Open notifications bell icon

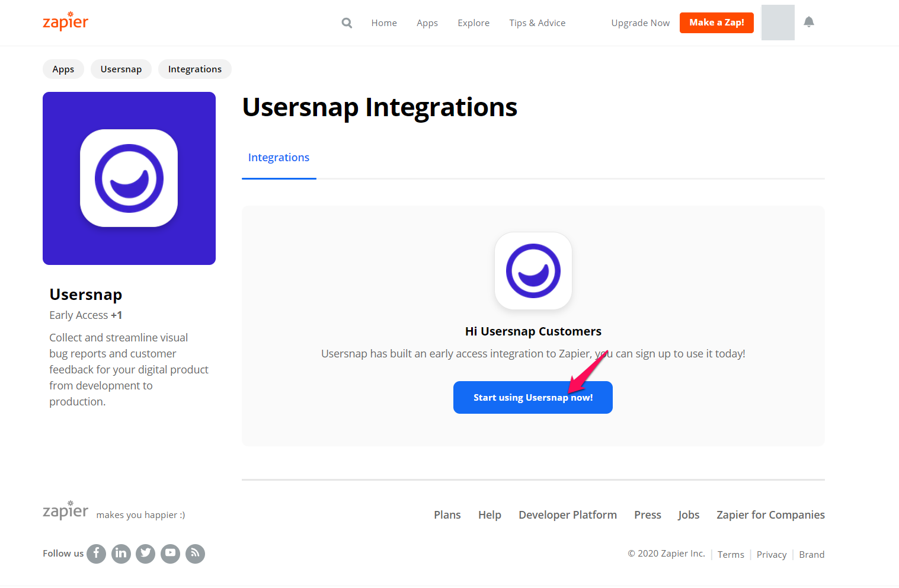[809, 22]
